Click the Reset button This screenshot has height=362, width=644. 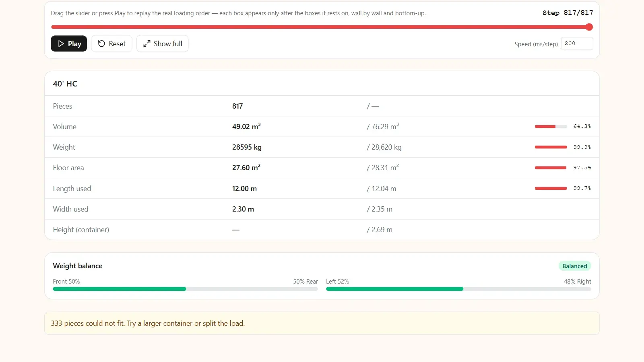(112, 43)
